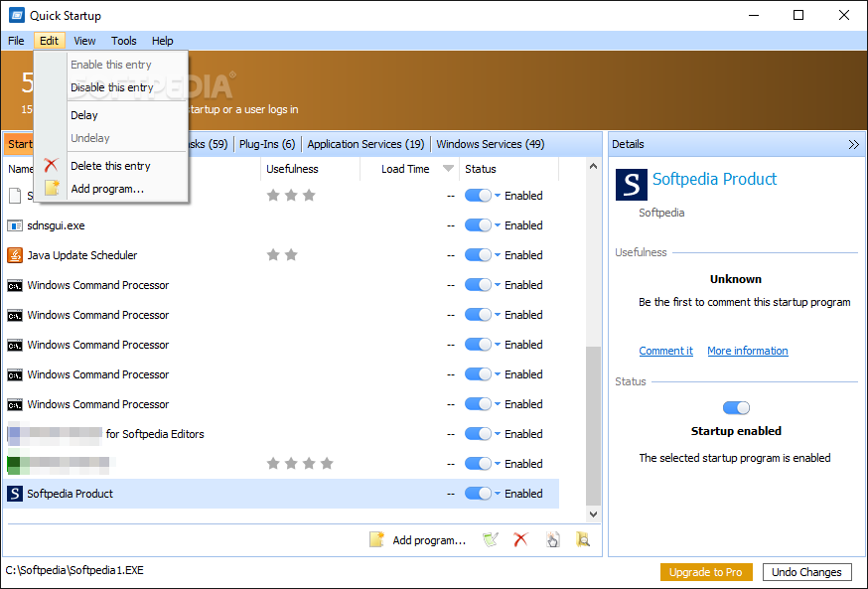The width and height of the screenshot is (868, 589).
Task: Click the large Softpedia logo in Details panel
Action: (631, 185)
